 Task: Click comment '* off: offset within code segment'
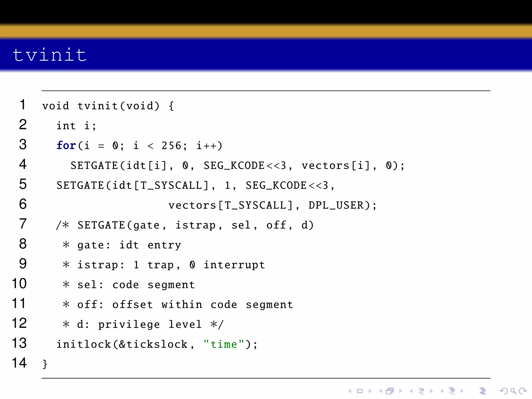point(178,304)
